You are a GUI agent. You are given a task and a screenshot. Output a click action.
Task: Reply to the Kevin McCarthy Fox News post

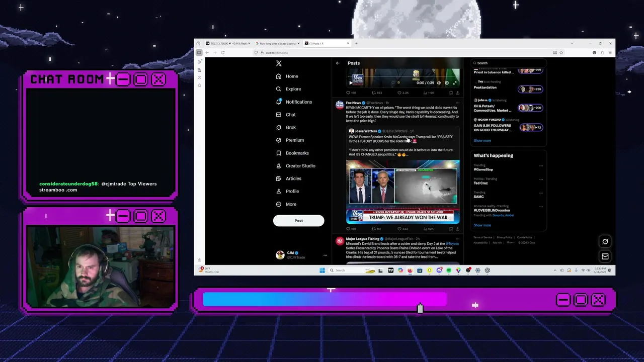[351, 229]
